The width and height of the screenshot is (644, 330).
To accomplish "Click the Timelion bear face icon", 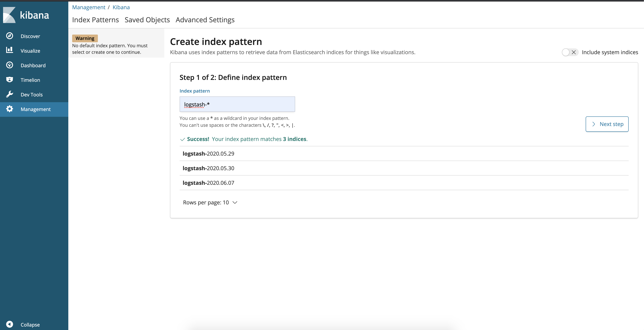I will click(x=10, y=80).
